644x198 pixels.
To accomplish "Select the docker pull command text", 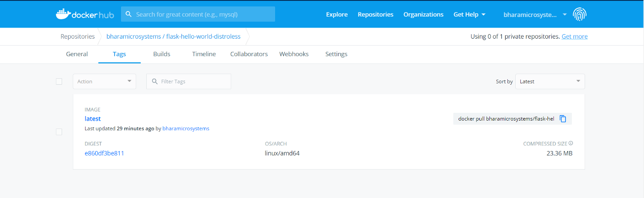I will pos(506,119).
